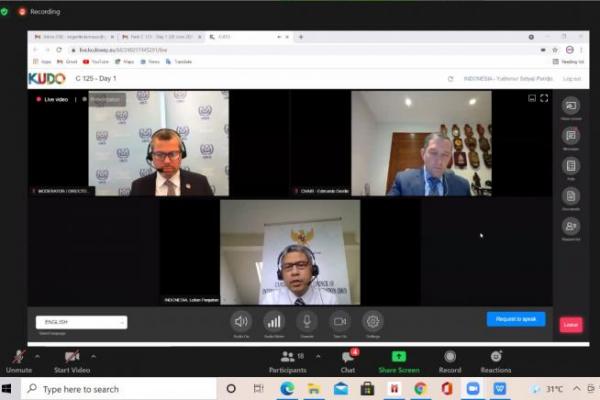Open the Reading list button
Viewport: 600px width, 400px height.
(568, 62)
